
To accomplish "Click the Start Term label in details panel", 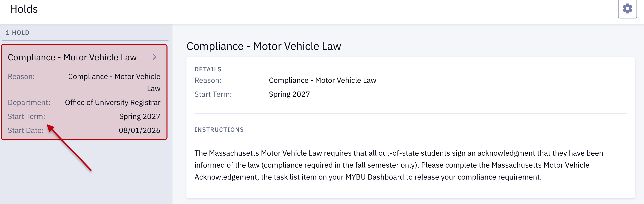I will (x=213, y=94).
